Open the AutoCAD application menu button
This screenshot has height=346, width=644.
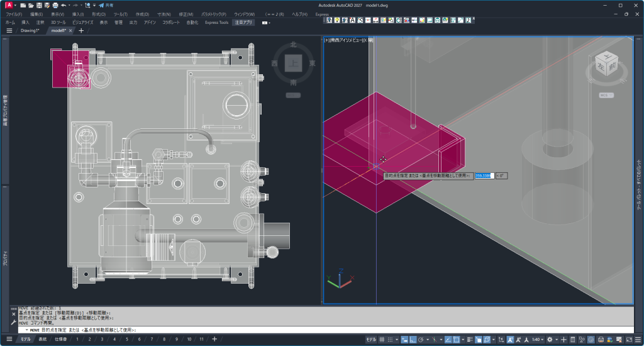point(9,5)
